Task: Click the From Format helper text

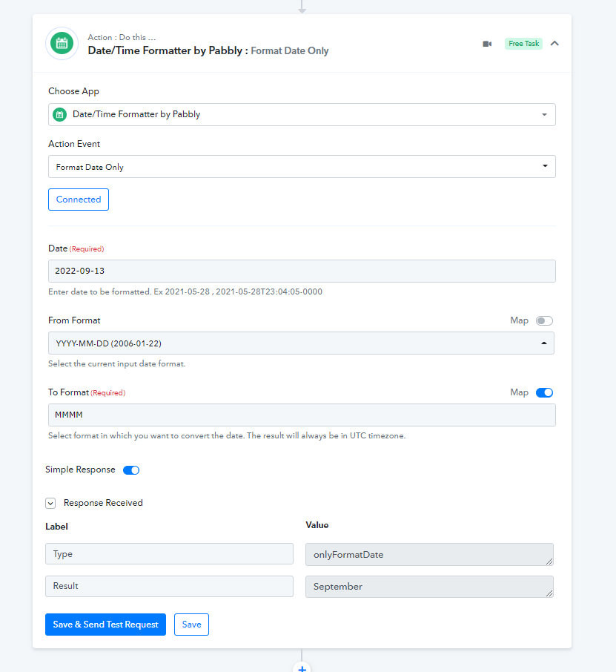Action: pyautogui.click(x=117, y=363)
